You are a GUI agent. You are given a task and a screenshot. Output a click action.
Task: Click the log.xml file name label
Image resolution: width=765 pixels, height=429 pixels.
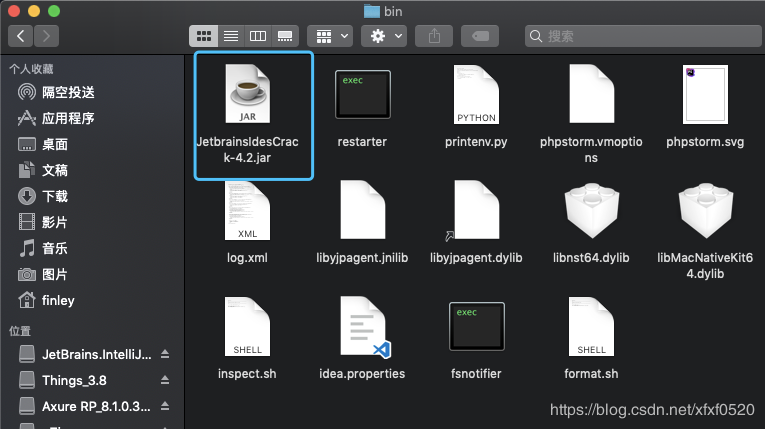[247, 258]
